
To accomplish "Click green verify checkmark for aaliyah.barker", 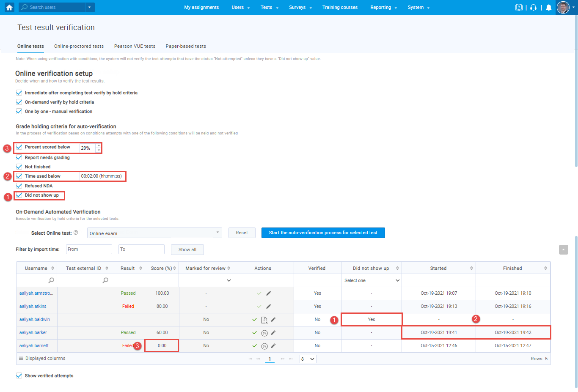I will 254,332.
